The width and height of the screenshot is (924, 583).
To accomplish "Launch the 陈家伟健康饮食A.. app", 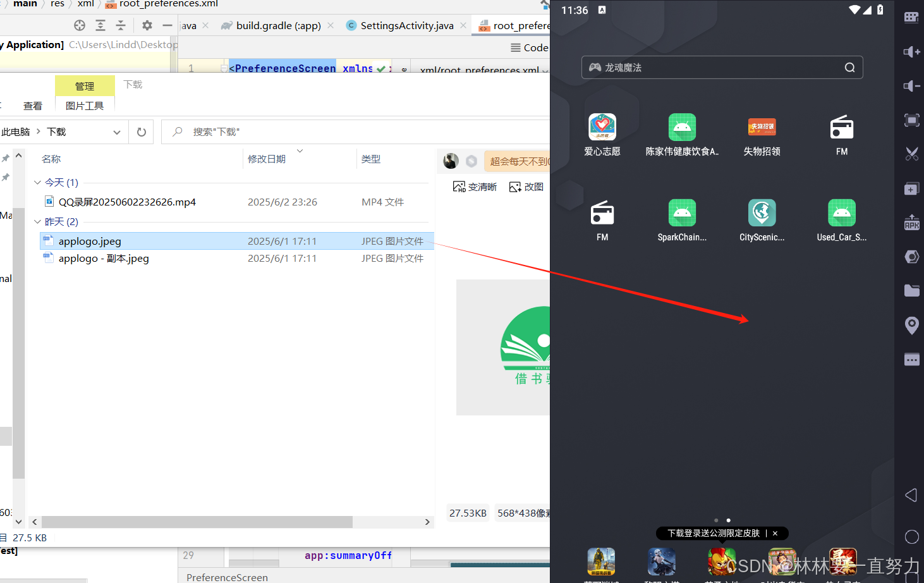I will pos(682,127).
